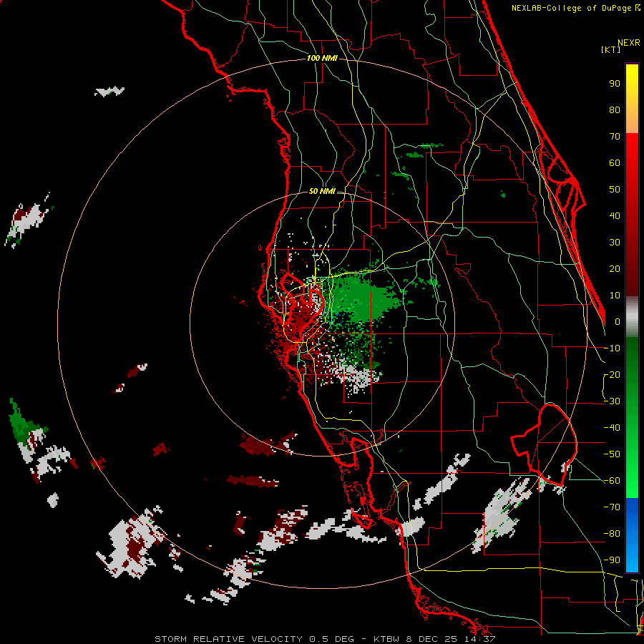Image resolution: width=644 pixels, height=644 pixels.
Task: Click the Storm Relative Velocity caption at the bottom
Action: click(x=325, y=639)
